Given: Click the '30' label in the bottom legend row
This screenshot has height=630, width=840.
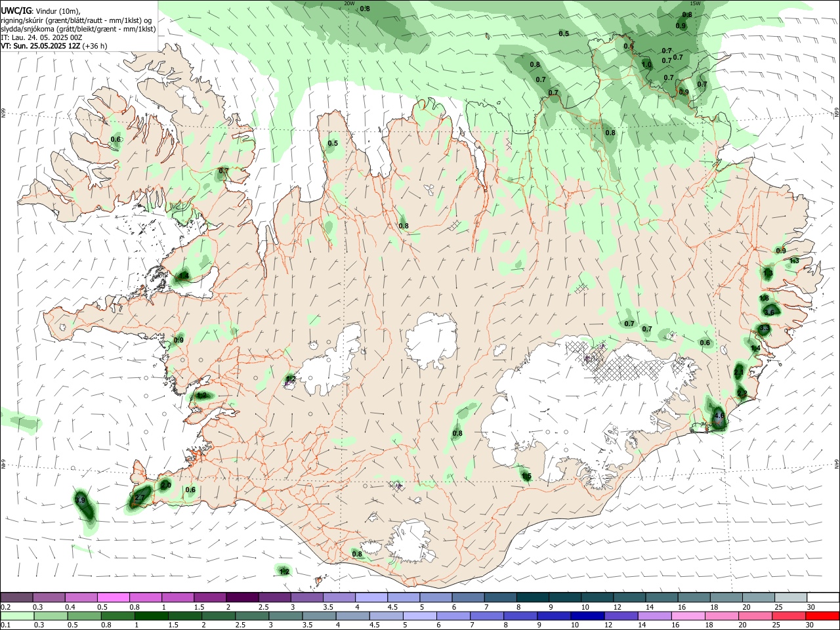Looking at the screenshot, I should point(811,625).
